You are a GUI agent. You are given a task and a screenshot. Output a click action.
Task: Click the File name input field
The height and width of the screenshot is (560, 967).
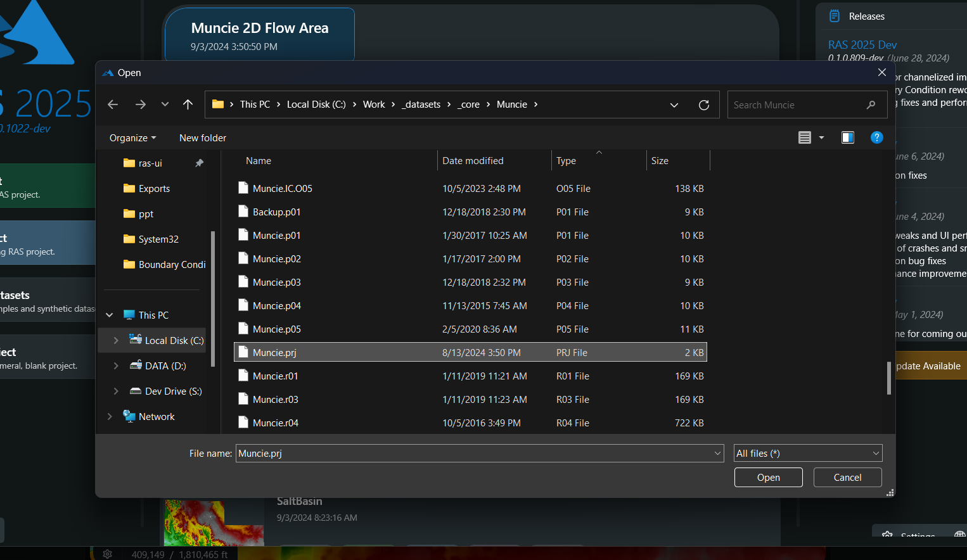click(x=475, y=453)
